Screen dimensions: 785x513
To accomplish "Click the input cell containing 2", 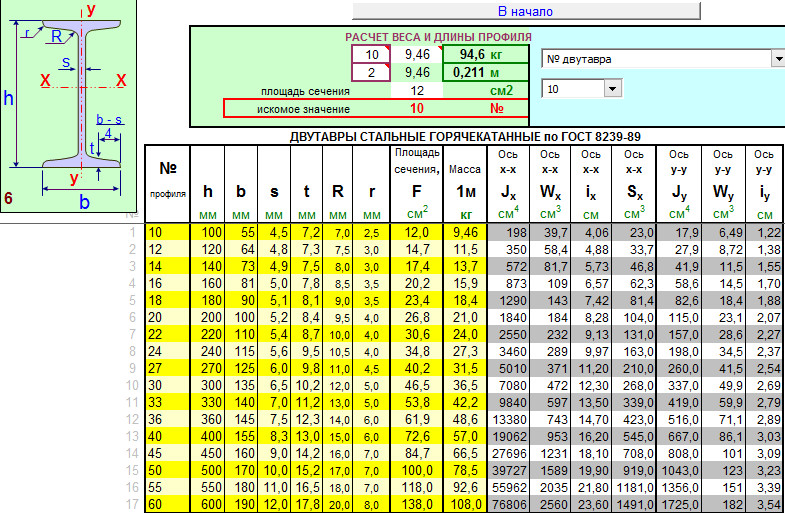I will pyautogui.click(x=371, y=72).
